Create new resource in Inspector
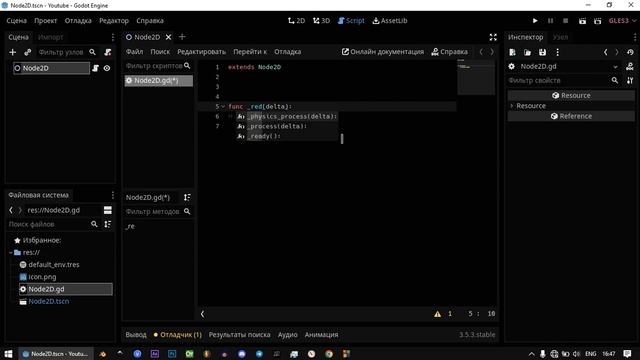This screenshot has width=640, height=360. (x=512, y=52)
